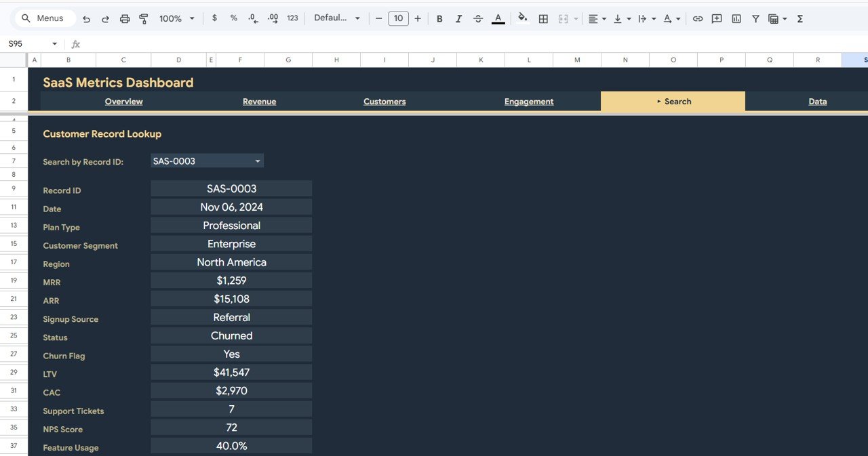The height and width of the screenshot is (456, 868).
Task: Insert a comment
Action: point(717,18)
